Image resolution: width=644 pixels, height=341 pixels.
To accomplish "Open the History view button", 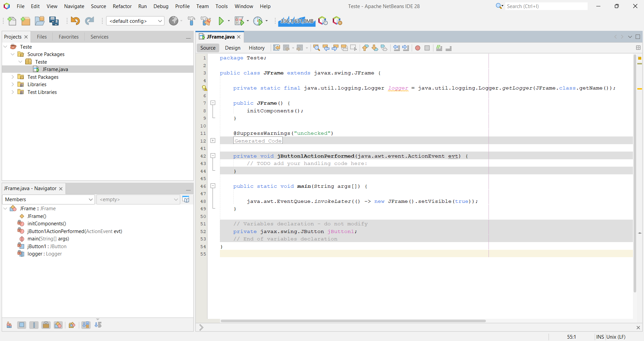I will click(x=257, y=48).
